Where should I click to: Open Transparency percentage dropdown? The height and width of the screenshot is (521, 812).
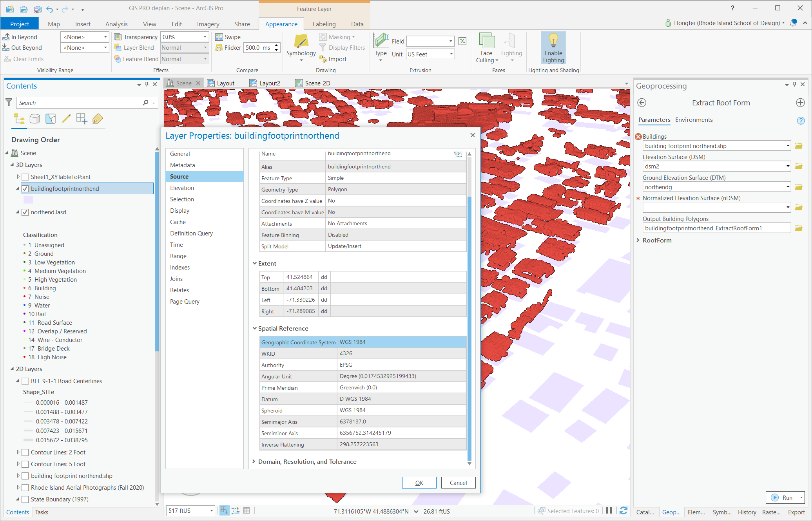[x=205, y=37]
